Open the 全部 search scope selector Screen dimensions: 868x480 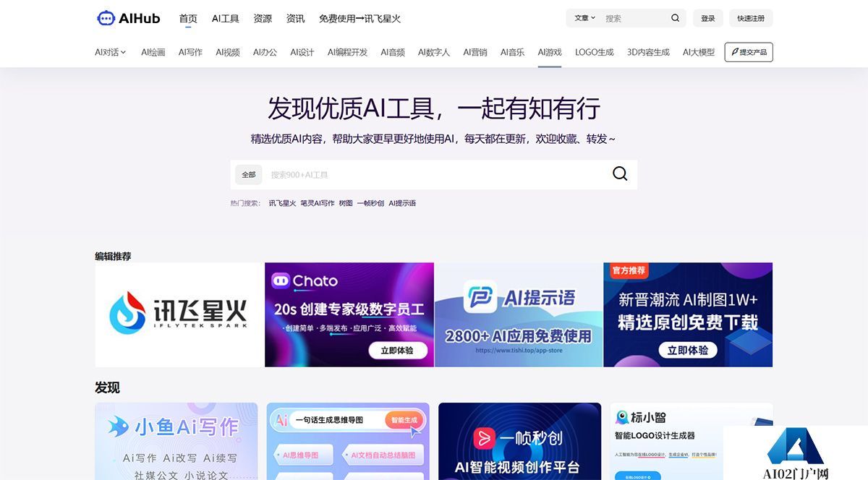coord(249,174)
